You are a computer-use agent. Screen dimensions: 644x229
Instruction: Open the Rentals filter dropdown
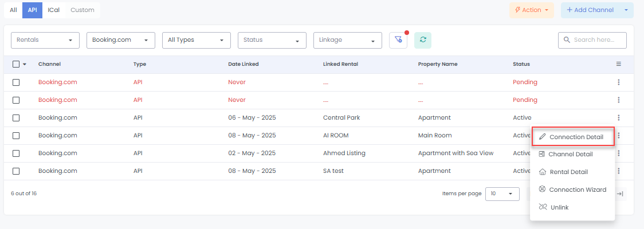[x=45, y=40]
